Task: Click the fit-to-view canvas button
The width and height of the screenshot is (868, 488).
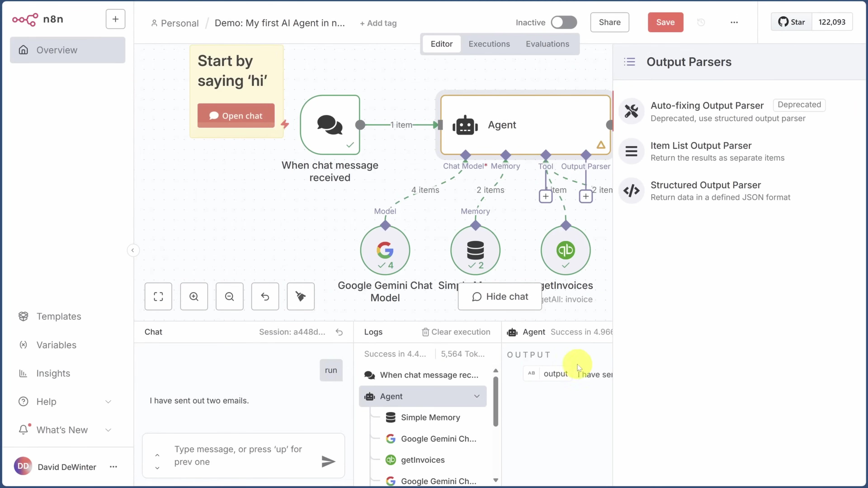Action: 158,296
